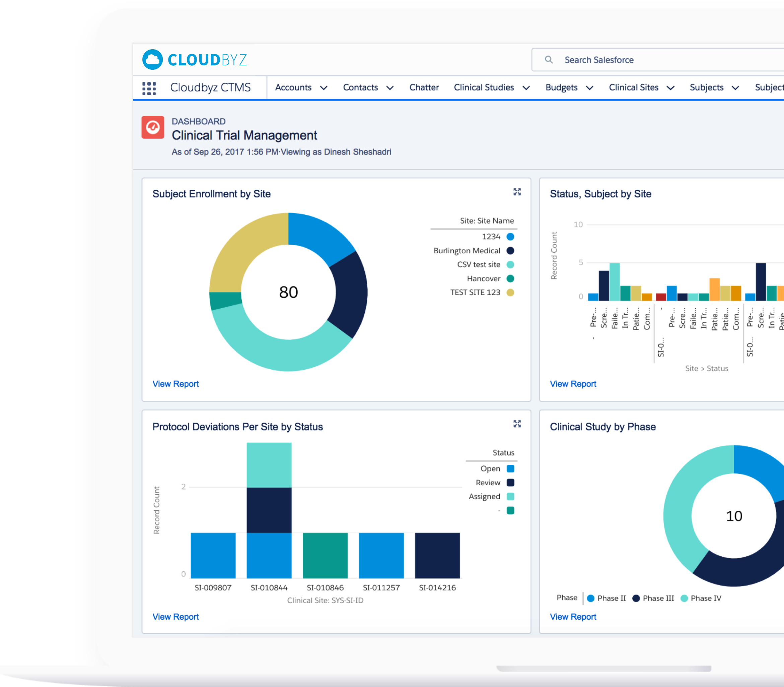Viewport: 784px width, 687px height.
Task: Expand the Clinical Studies dropdown chevron
Action: [526, 88]
